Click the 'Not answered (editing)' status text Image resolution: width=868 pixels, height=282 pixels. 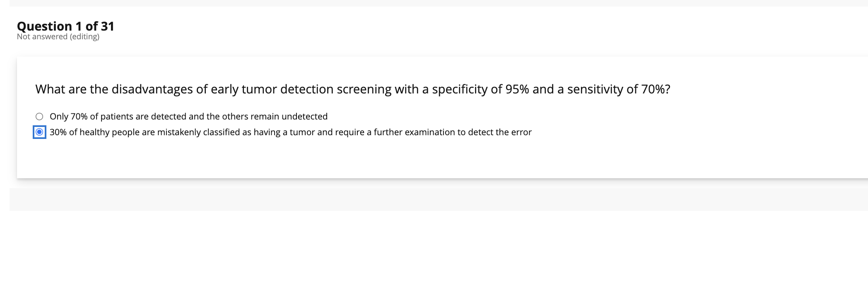pyautogui.click(x=58, y=37)
